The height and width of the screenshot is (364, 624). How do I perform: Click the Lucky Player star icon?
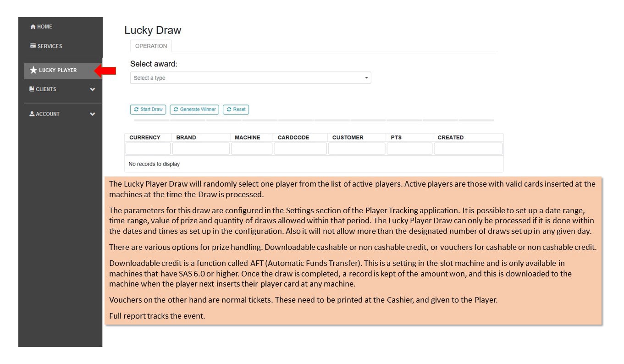coord(33,70)
